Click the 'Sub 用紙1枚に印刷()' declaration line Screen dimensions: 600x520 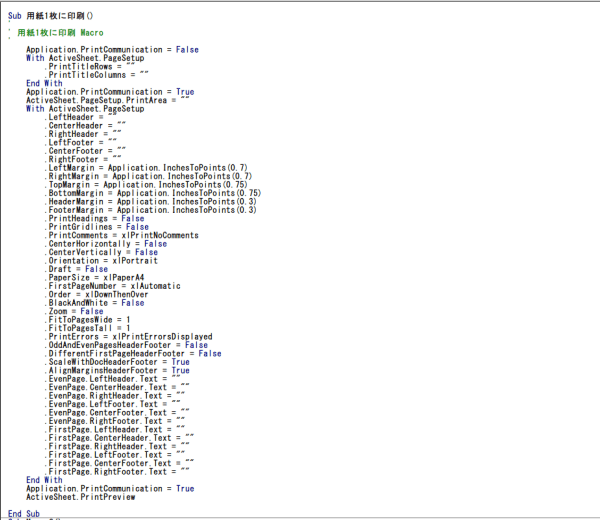(51, 16)
